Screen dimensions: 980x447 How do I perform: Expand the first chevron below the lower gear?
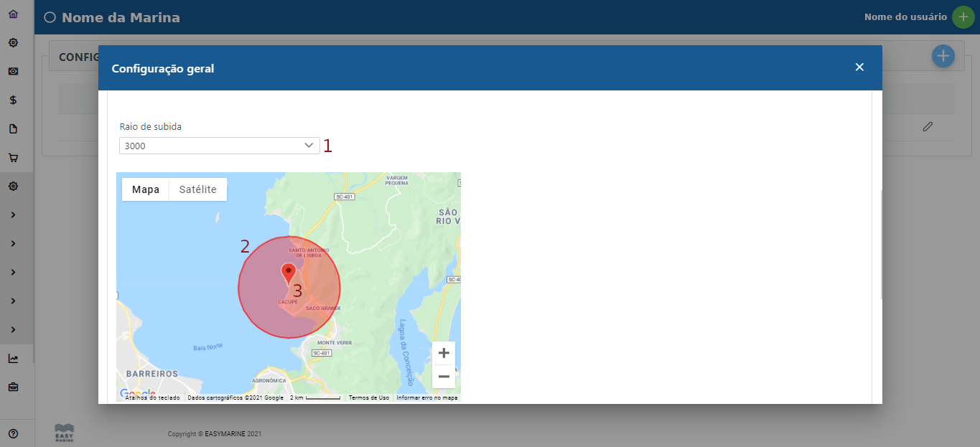click(13, 215)
